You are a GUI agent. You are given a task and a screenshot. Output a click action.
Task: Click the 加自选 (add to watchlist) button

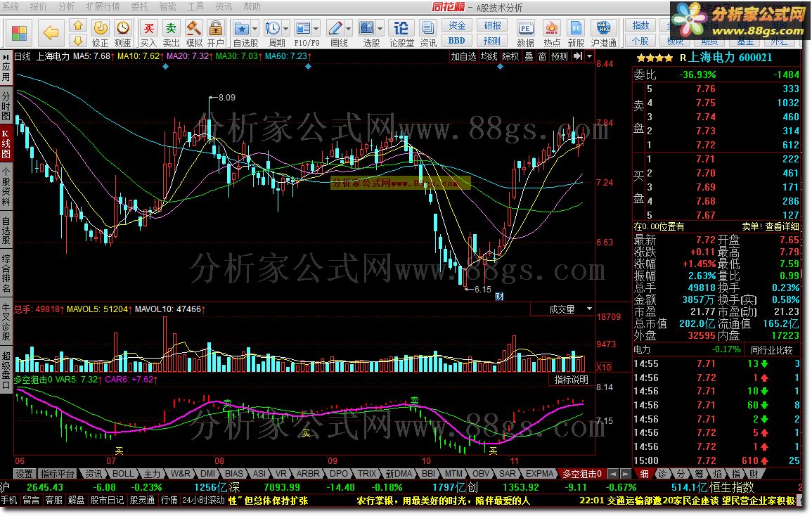pos(463,56)
